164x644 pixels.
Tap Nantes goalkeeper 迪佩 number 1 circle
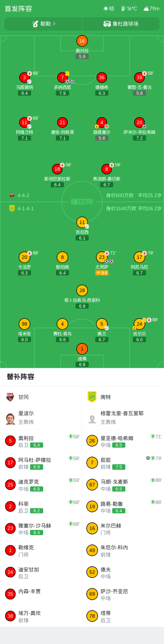click(x=82, y=349)
